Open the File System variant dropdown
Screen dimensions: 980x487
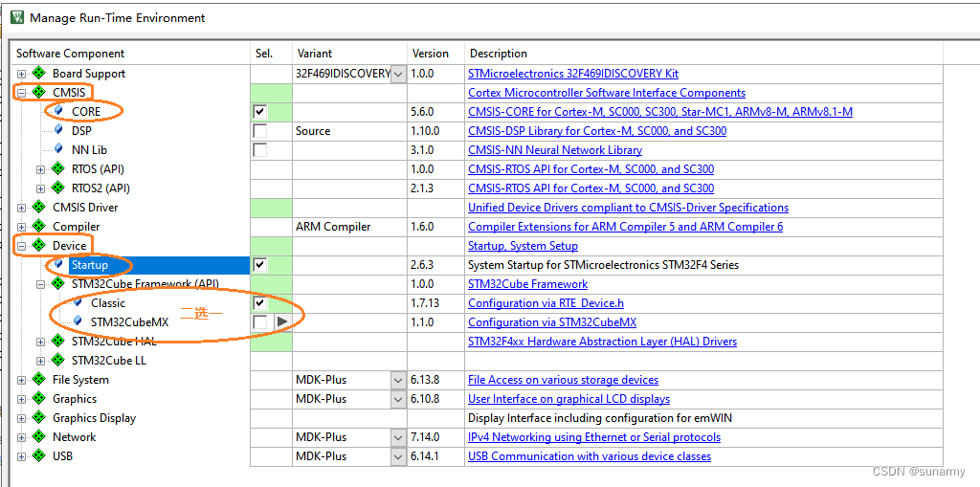pos(398,380)
